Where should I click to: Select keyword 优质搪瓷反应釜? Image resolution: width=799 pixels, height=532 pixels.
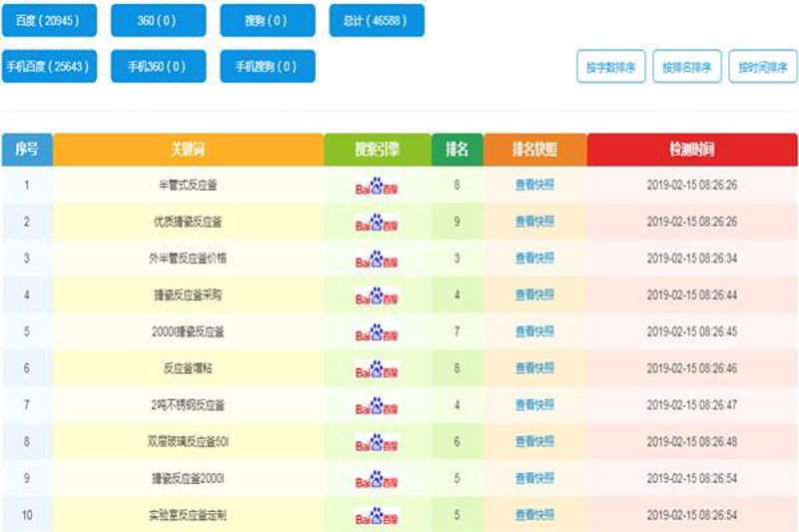pyautogui.click(x=188, y=222)
